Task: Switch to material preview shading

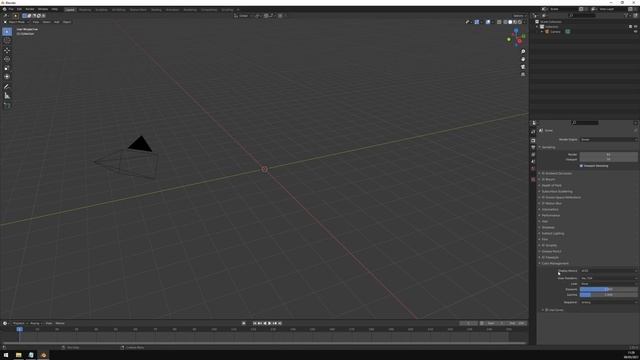Action: 515,22
